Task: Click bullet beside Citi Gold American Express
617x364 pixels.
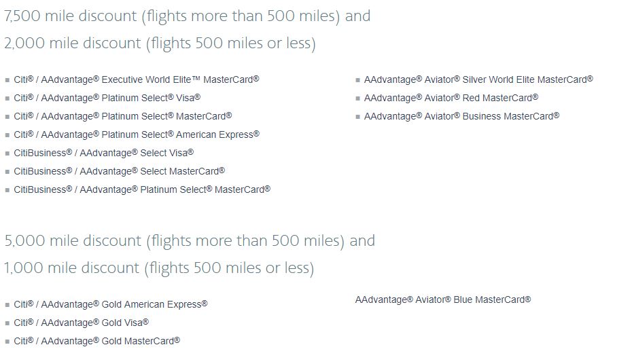Action: pyautogui.click(x=7, y=305)
